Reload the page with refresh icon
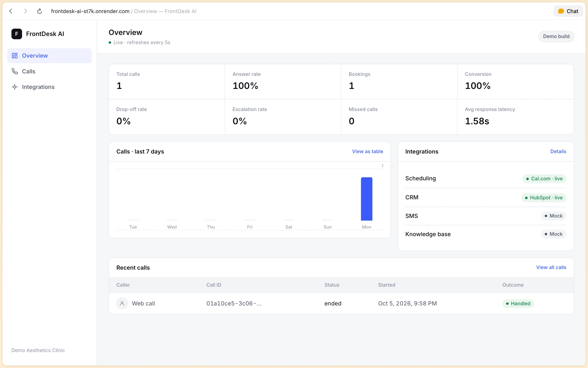 (x=40, y=11)
